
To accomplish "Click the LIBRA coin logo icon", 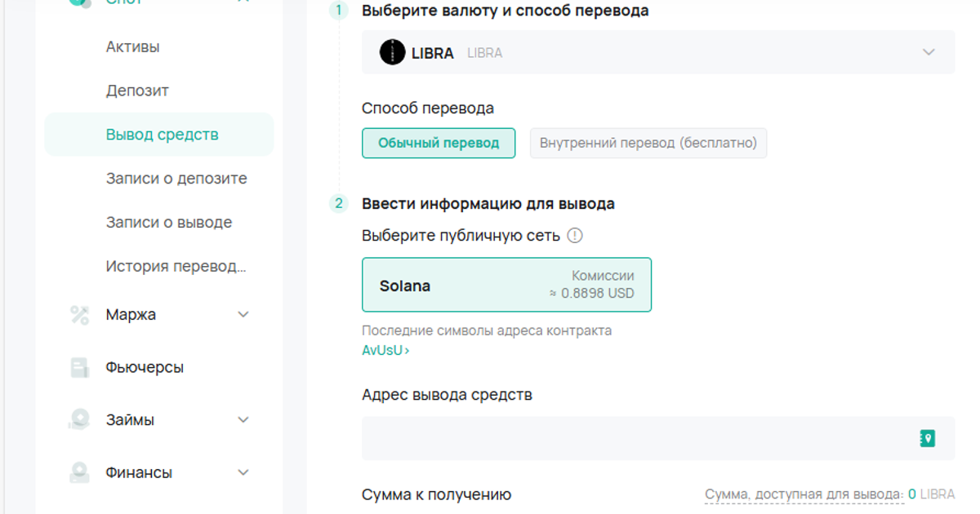I will (393, 52).
